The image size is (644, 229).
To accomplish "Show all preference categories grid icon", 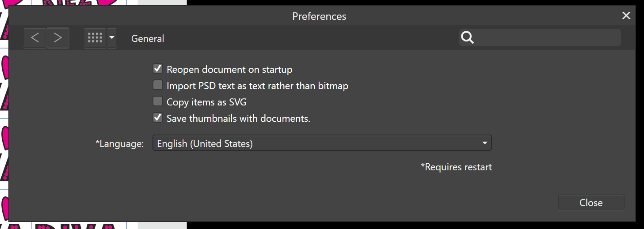I will (95, 38).
